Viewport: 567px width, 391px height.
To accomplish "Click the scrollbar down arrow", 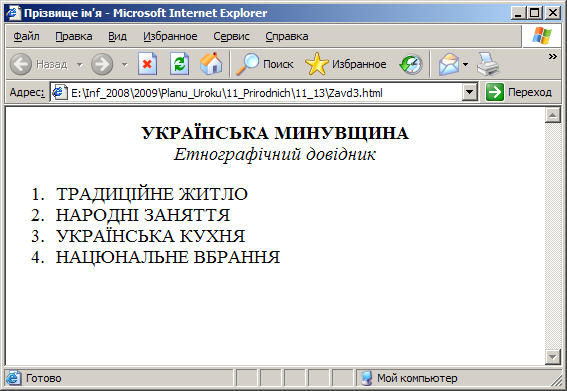I will click(553, 357).
